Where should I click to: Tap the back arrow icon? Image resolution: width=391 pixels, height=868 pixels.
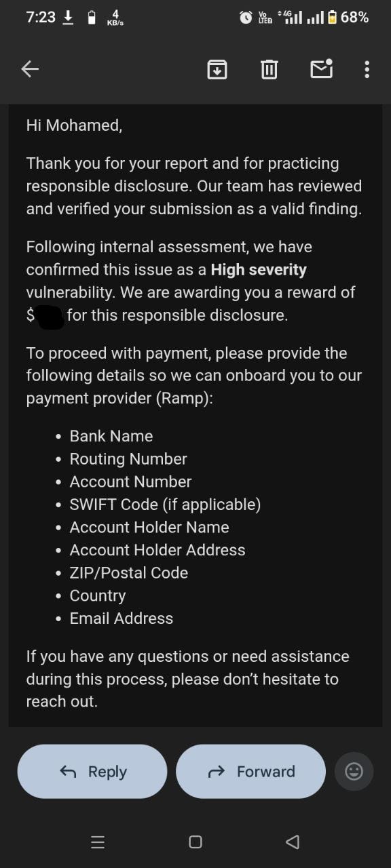click(x=30, y=68)
